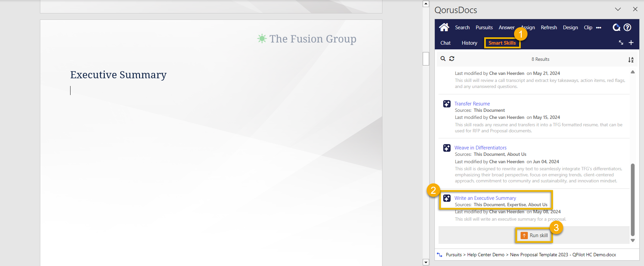Click the document vertical scrollbar thumb
This screenshot has width=644, height=266.
pyautogui.click(x=426, y=59)
